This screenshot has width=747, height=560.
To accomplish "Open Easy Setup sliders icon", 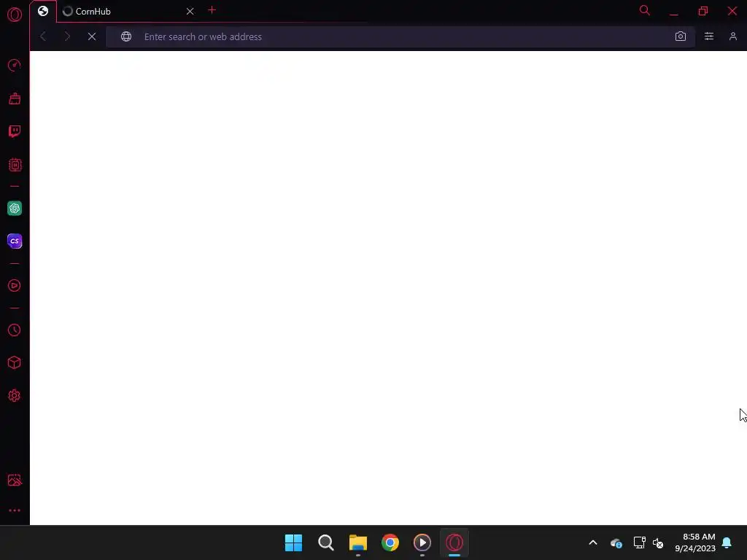I will pos(709,36).
